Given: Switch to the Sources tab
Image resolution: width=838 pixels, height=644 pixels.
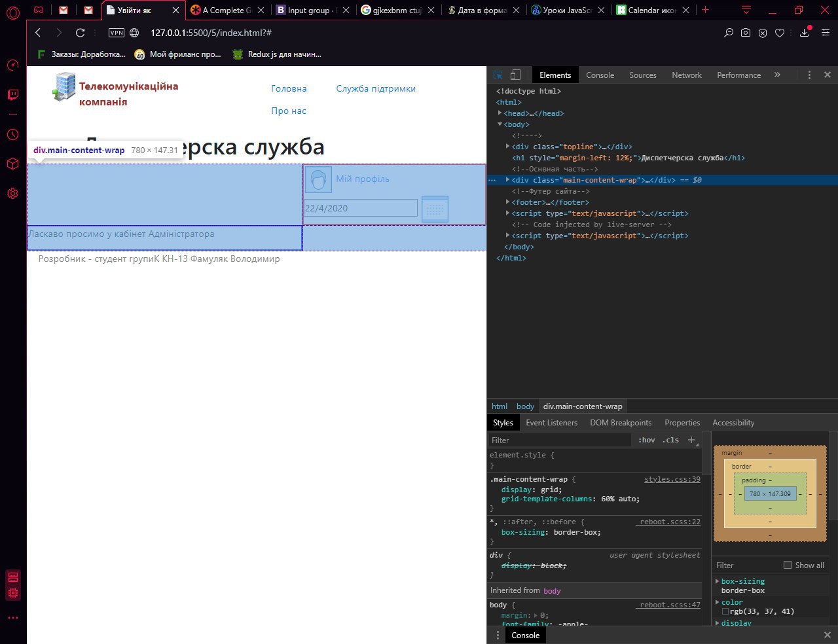Looking at the screenshot, I should [643, 75].
